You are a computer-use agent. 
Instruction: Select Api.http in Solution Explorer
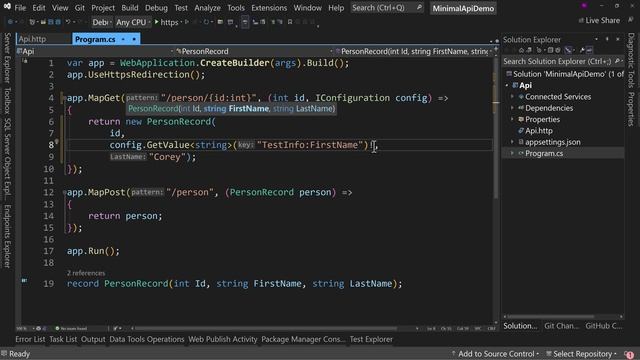[538, 131]
